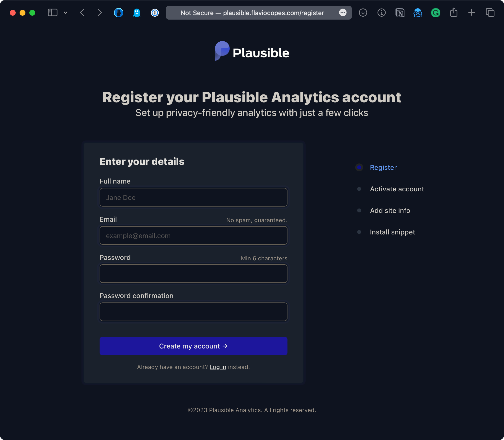Open the 1Password extension
The height and width of the screenshot is (440, 504).
coord(155,13)
